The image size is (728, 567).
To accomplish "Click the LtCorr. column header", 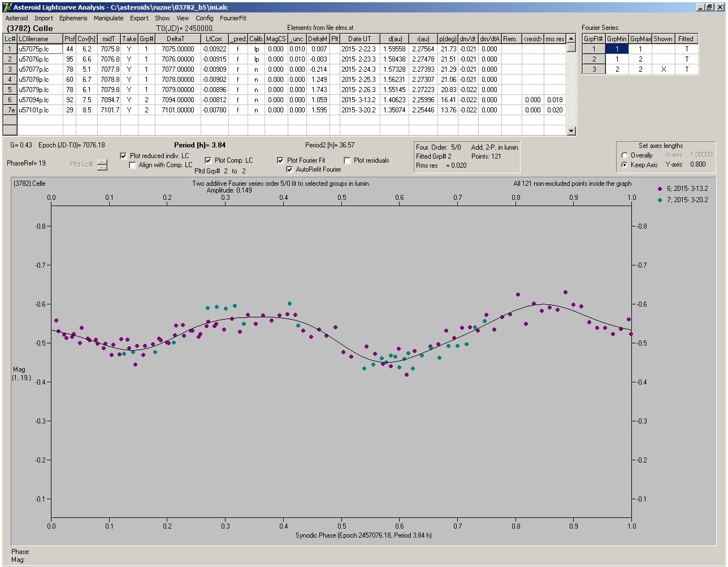I will (x=215, y=39).
